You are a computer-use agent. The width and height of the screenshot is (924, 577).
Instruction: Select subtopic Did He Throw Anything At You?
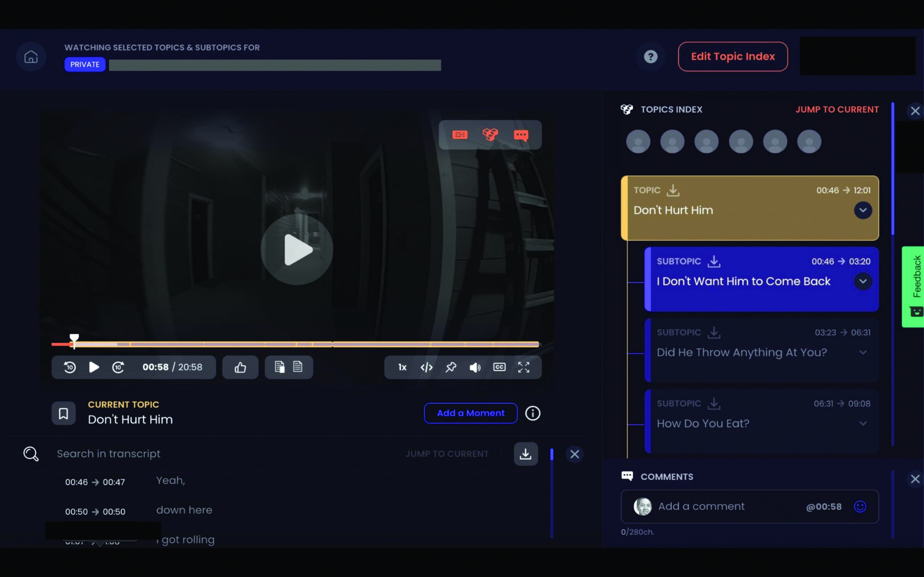[741, 352]
